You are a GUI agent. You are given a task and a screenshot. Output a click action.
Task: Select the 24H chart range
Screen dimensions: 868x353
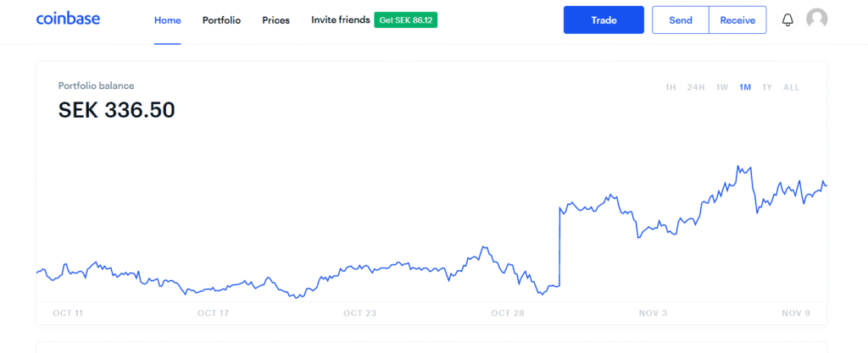coord(696,87)
